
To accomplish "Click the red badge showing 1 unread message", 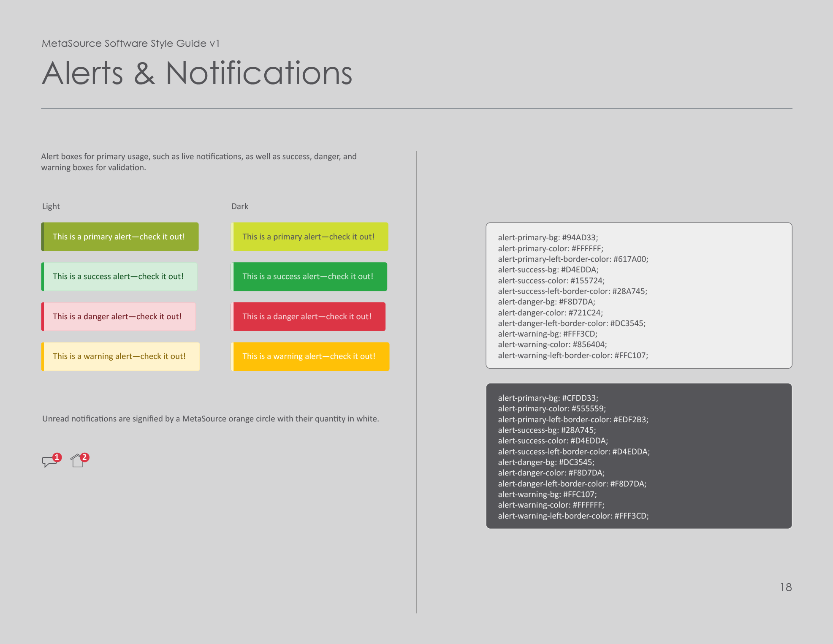I will point(57,457).
